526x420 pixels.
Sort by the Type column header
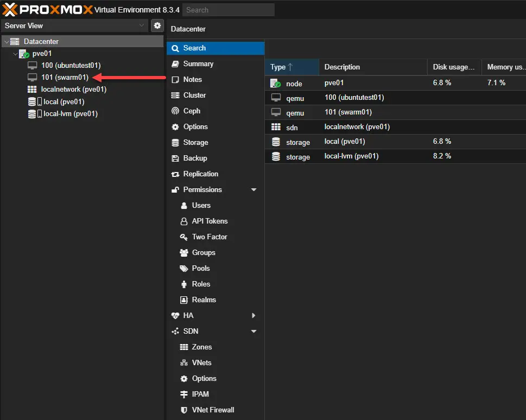291,67
